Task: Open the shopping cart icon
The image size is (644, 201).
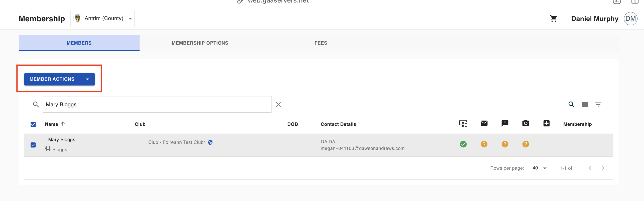Action: pyautogui.click(x=553, y=19)
